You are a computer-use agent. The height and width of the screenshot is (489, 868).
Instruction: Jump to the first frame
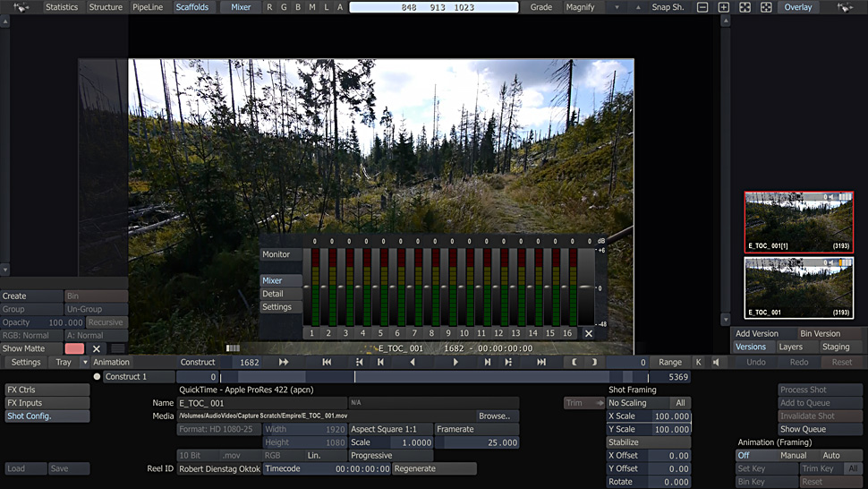coord(327,362)
